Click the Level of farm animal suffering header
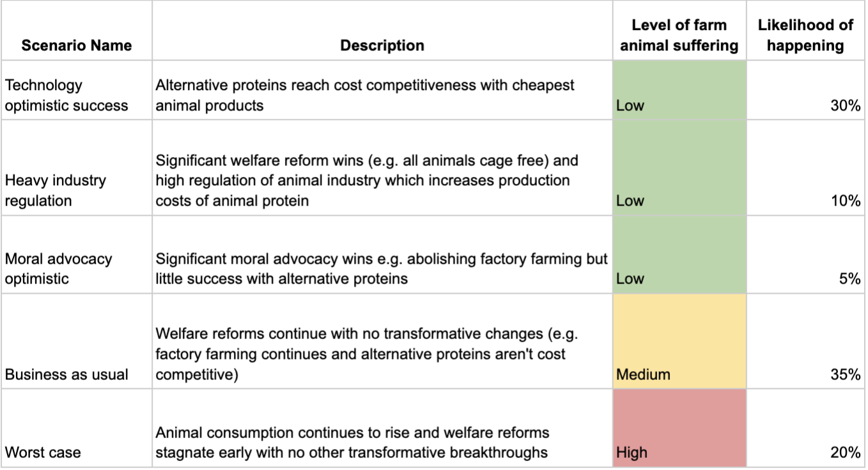The image size is (868, 470). [x=679, y=35]
